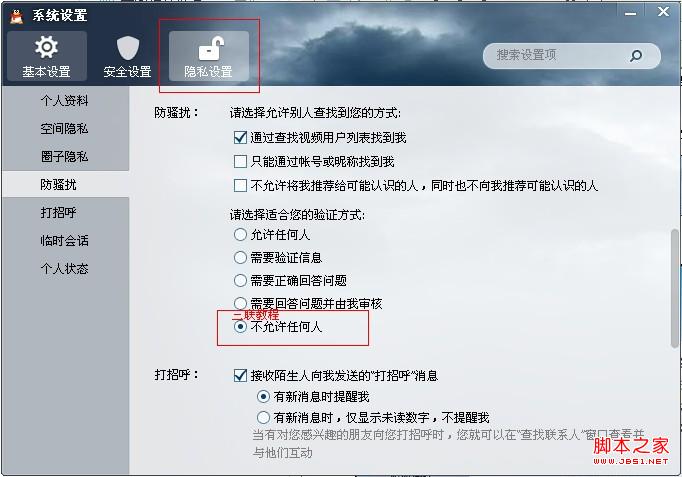682x477 pixels.
Task: Click the search magnifier icon
Action: pyautogui.click(x=636, y=55)
